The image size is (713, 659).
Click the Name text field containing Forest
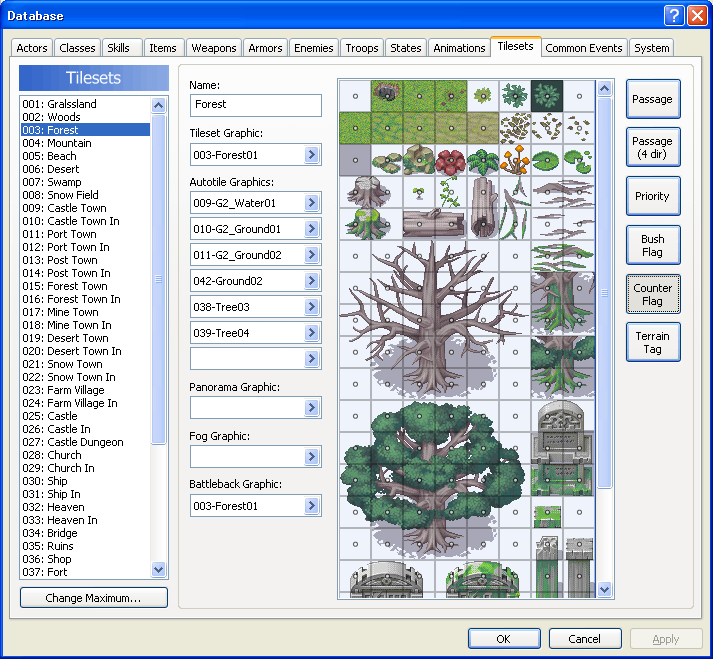coord(256,105)
